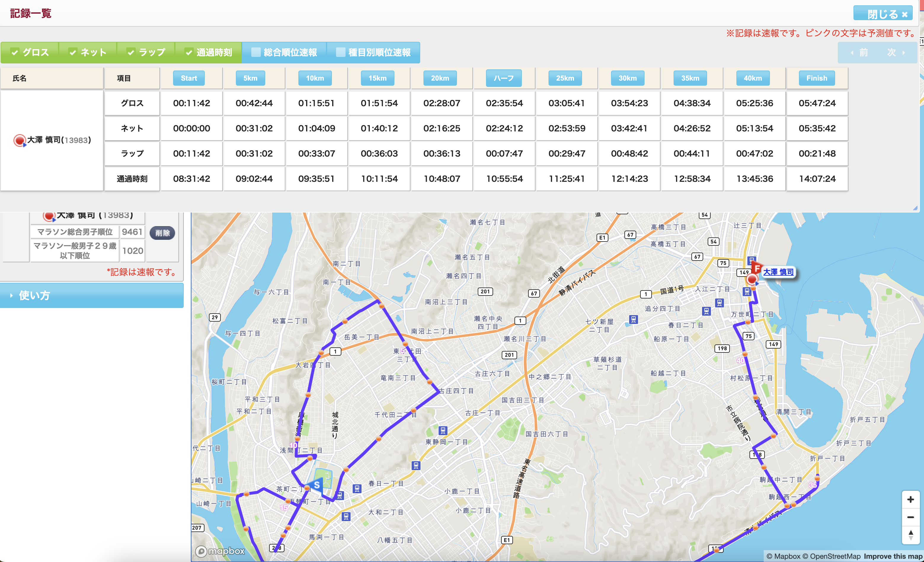Click the red F finish flag marker
924x562 pixels.
757,268
